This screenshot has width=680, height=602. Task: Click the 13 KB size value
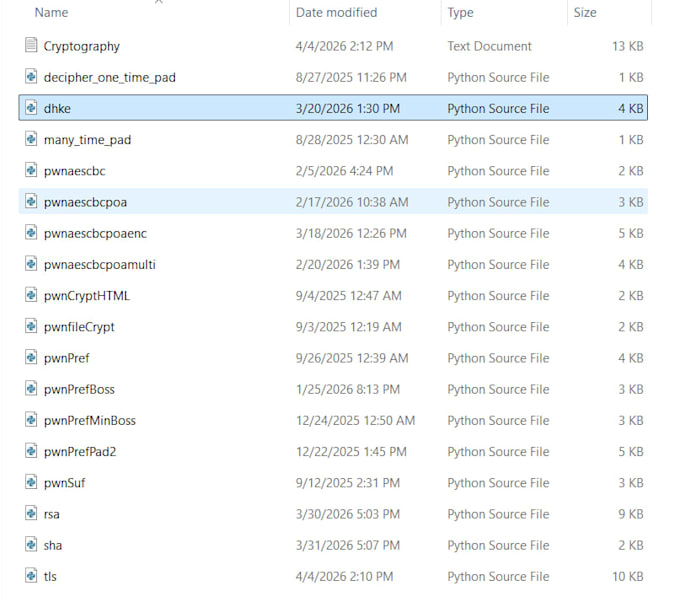[x=628, y=46]
